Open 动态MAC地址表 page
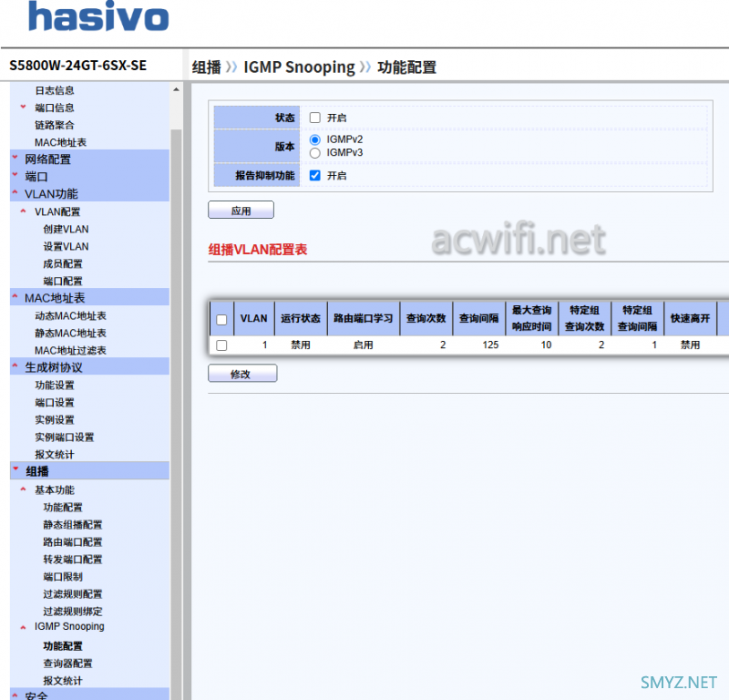This screenshot has width=729, height=700. pos(71,315)
